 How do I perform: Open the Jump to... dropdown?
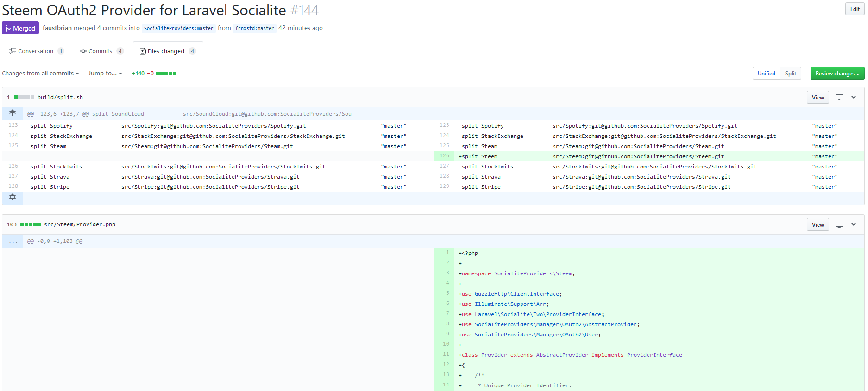click(105, 73)
